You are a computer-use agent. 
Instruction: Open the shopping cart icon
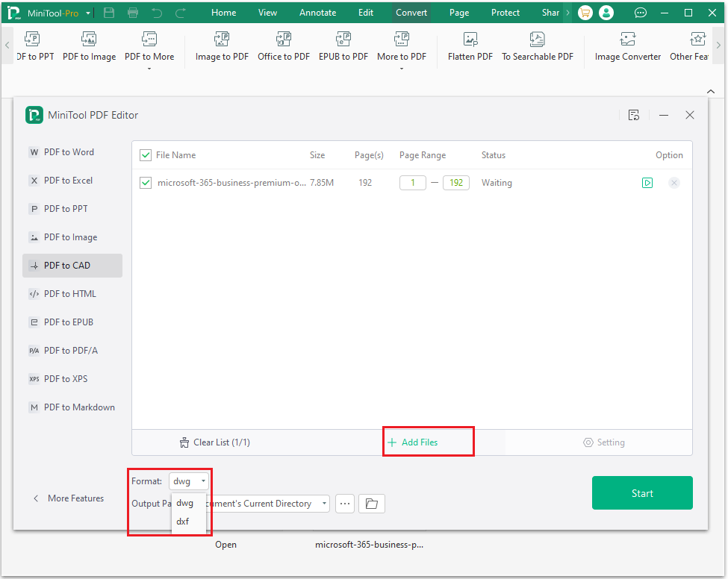point(585,13)
